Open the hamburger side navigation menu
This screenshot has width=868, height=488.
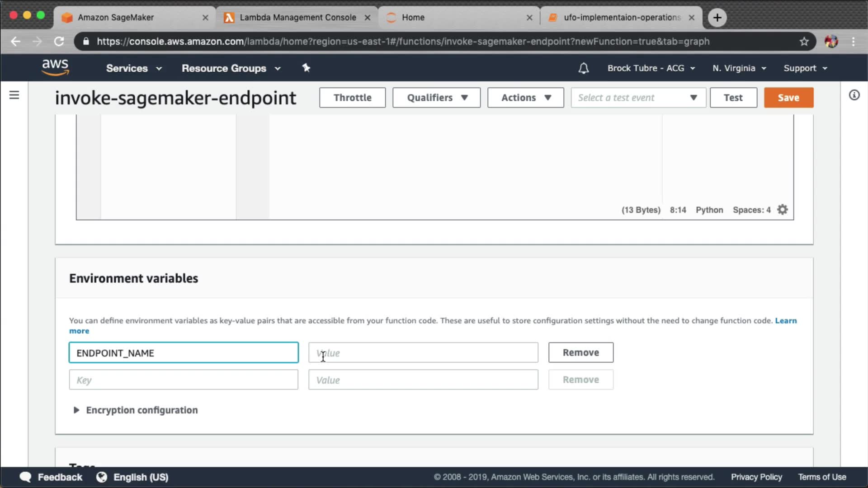pyautogui.click(x=14, y=95)
